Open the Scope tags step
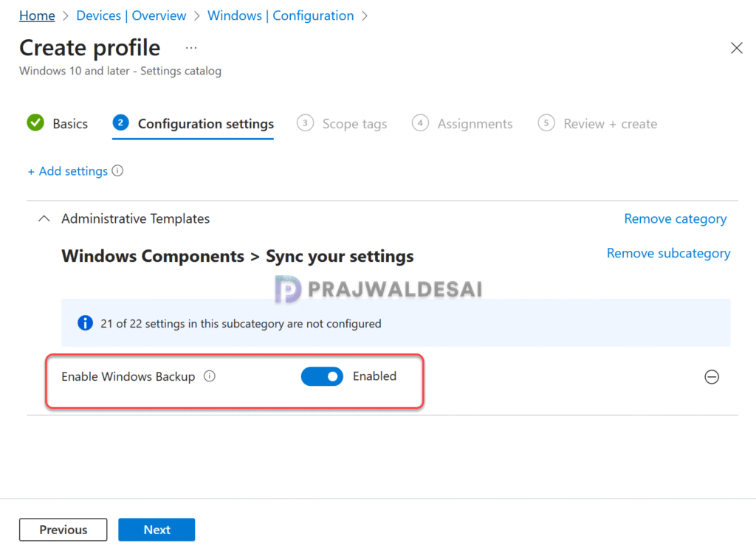 click(x=342, y=124)
